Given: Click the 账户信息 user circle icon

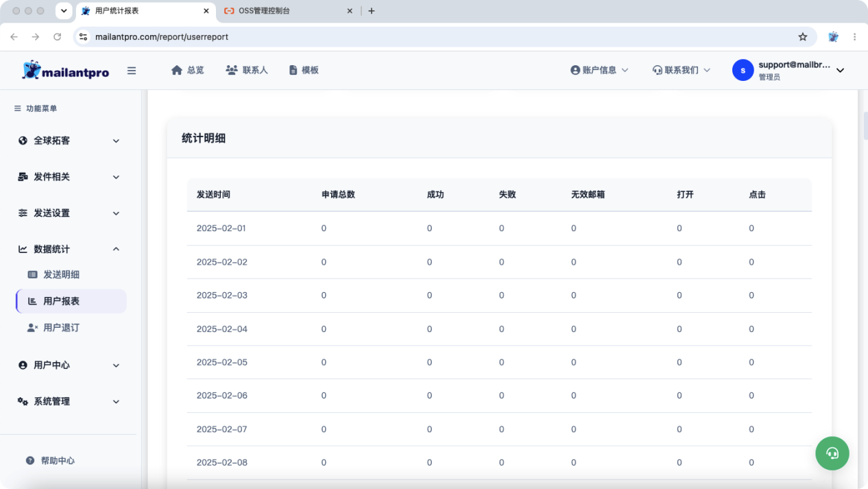Looking at the screenshot, I should tap(575, 70).
